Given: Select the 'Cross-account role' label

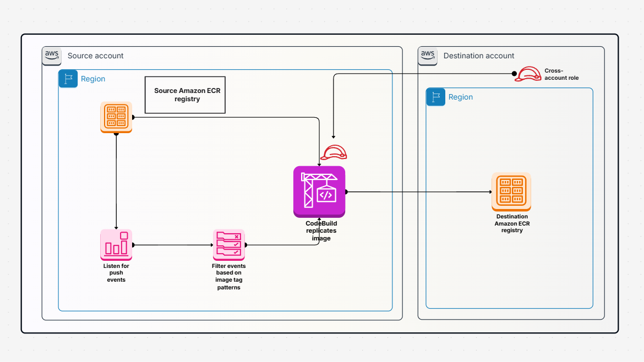Looking at the screenshot, I should (x=561, y=74).
